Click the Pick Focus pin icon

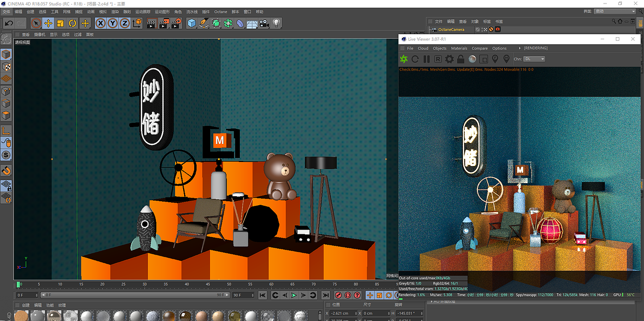coord(495,59)
